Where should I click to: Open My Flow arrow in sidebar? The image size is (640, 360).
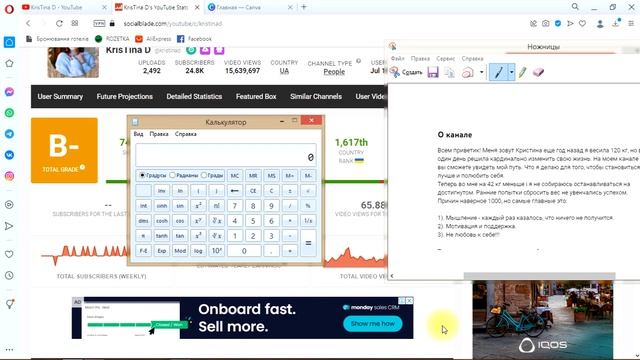9,226
